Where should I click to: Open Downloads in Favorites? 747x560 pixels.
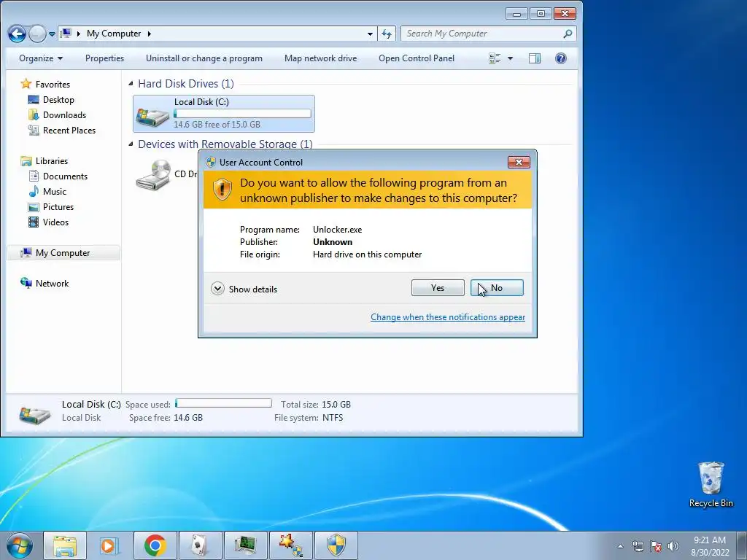[x=64, y=114]
